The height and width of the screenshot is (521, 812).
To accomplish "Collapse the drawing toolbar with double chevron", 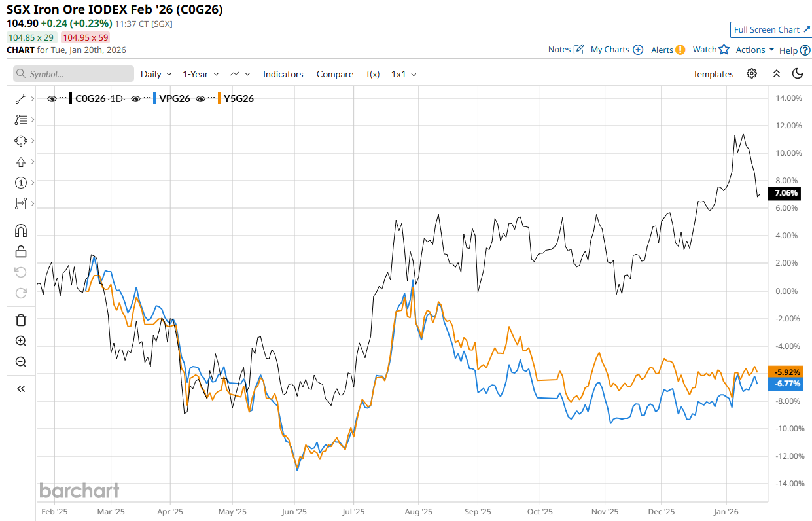I will point(21,389).
